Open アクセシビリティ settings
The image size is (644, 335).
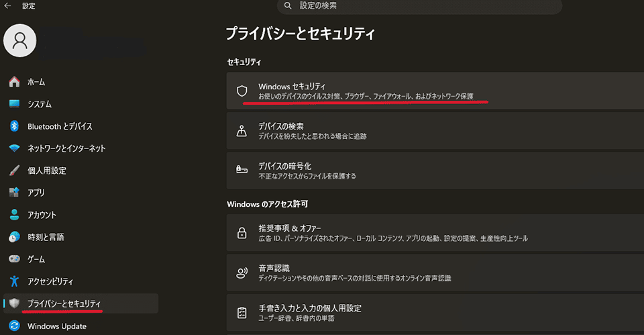click(81, 281)
